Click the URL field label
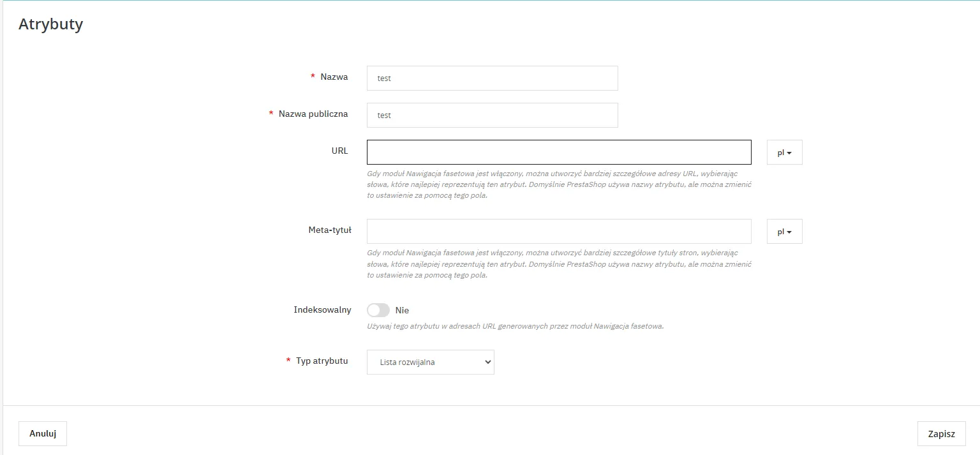The width and height of the screenshot is (980, 455). 339,151
